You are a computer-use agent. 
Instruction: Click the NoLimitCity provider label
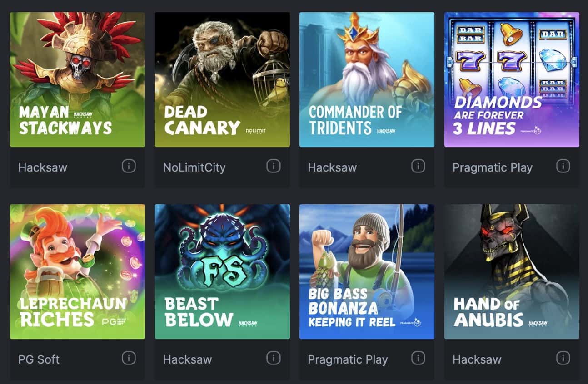(x=194, y=167)
